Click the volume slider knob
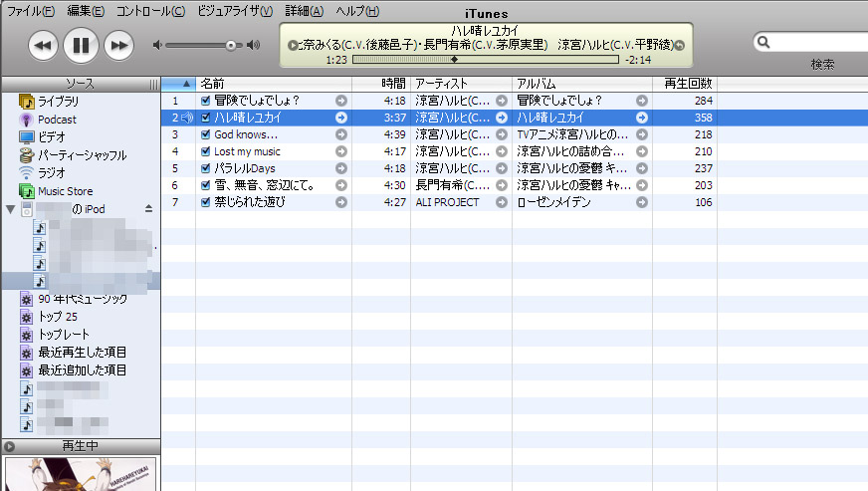Image resolution: width=868 pixels, height=491 pixels. coord(231,46)
